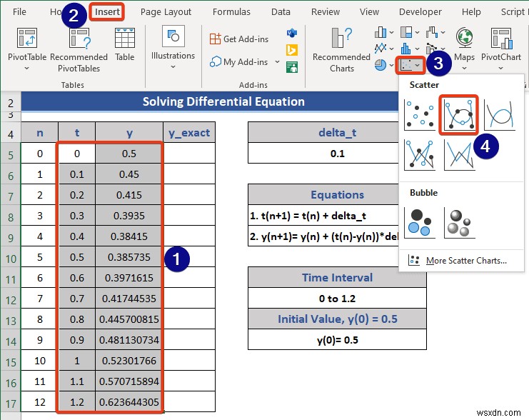
Task: Expand the Pie chart dropdown arrow
Action: (x=391, y=65)
